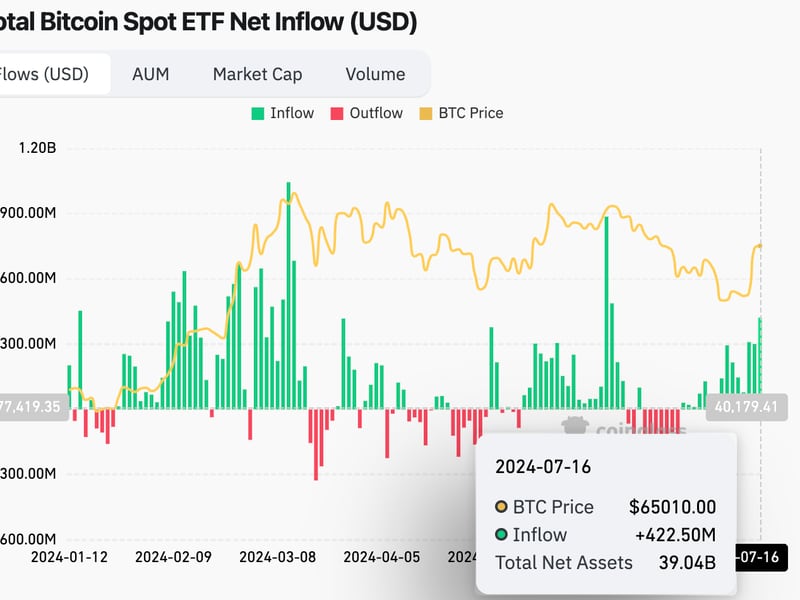The height and width of the screenshot is (600, 800).
Task: Switch to the Flows (USD) tab
Action: 47,74
